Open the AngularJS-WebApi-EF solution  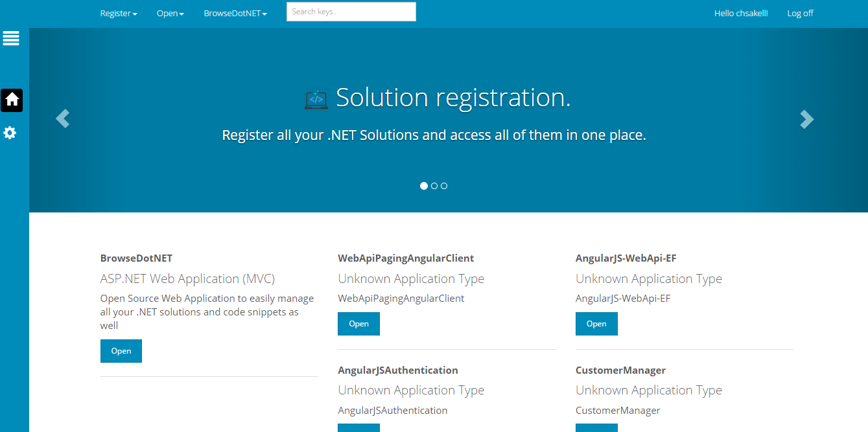pyautogui.click(x=596, y=324)
